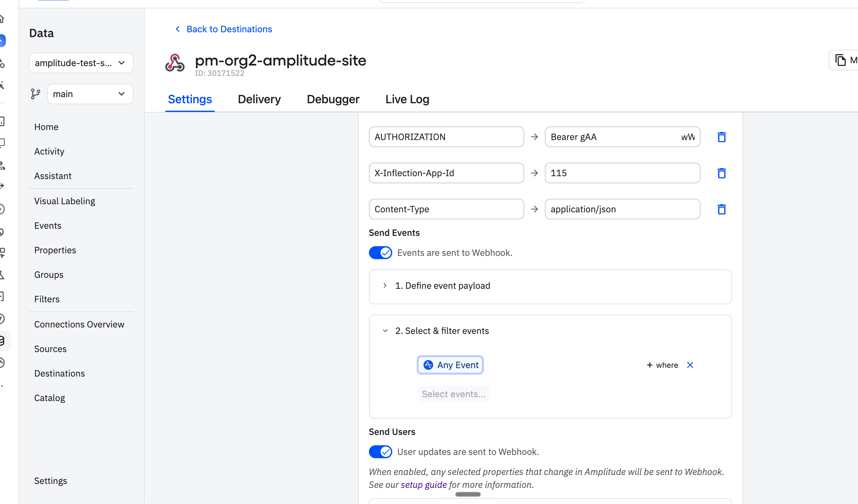Open the main branch dropdown

(x=90, y=94)
